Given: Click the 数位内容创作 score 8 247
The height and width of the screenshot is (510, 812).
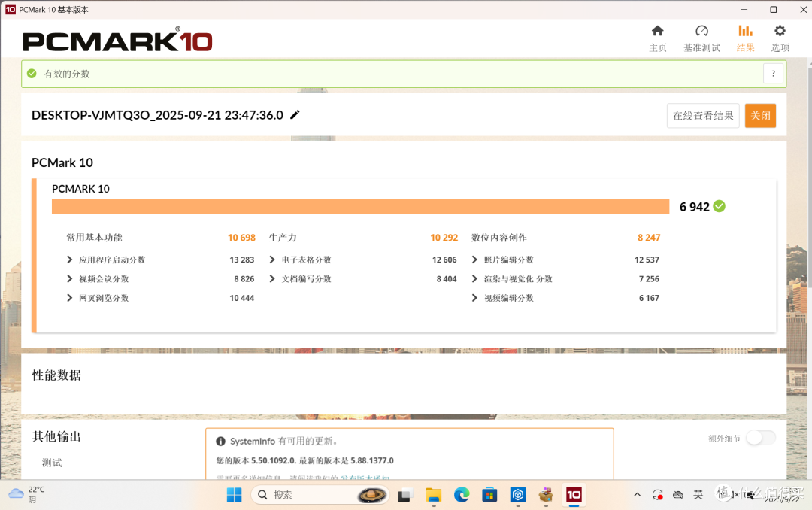Looking at the screenshot, I should click(x=649, y=238).
